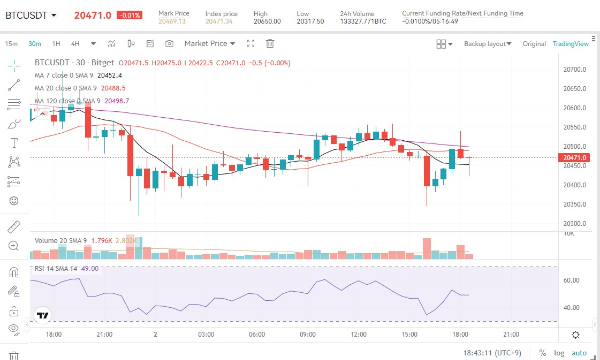600x360 pixels.
Task: Toggle auto scale mode
Action: coord(579,353)
